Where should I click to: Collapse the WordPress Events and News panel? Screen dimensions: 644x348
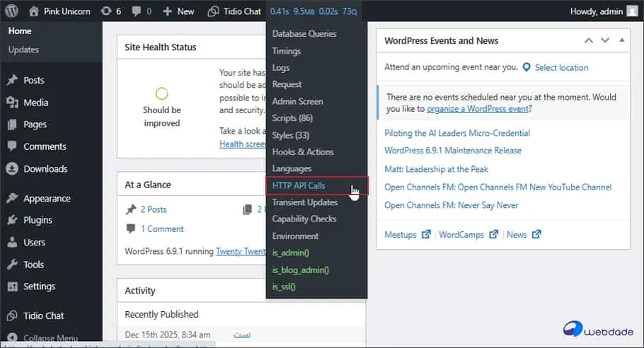click(622, 41)
